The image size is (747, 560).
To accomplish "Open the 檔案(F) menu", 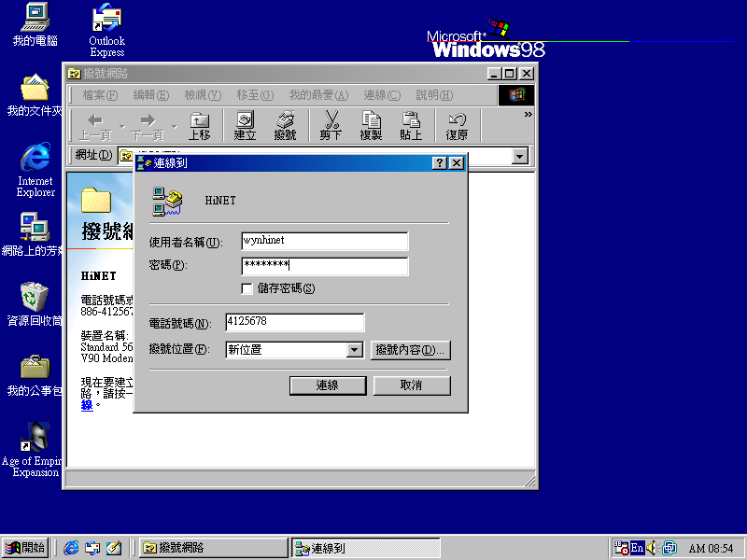I will (100, 95).
